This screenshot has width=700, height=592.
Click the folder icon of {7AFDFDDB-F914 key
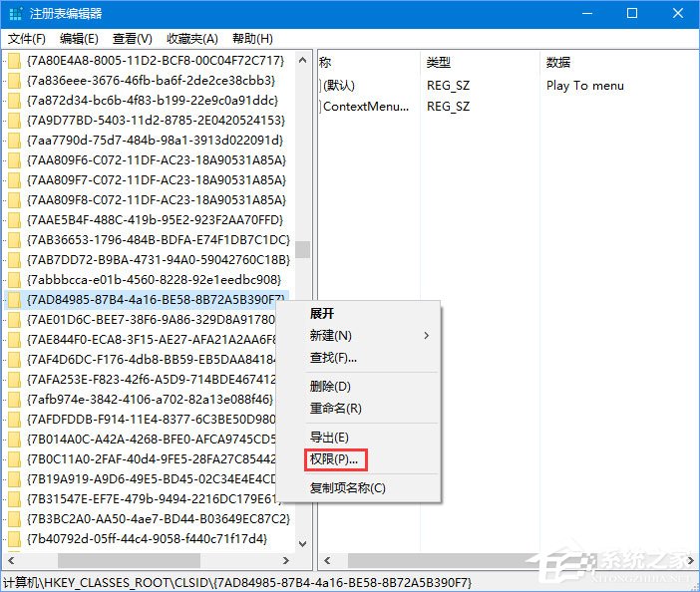coord(14,420)
